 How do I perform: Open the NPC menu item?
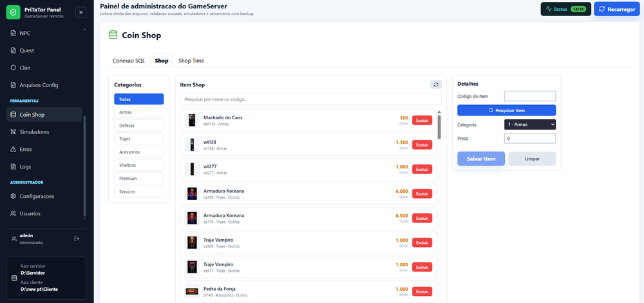[x=44, y=34]
